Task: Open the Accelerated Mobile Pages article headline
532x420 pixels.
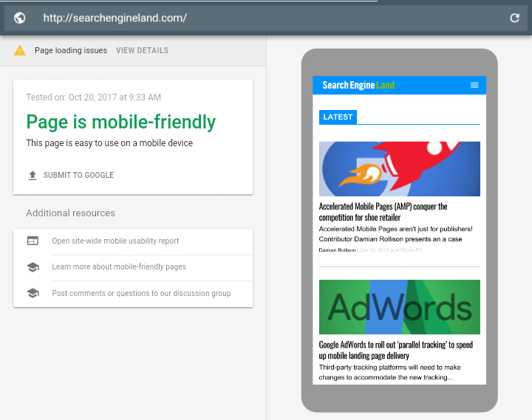Action: tap(383, 212)
